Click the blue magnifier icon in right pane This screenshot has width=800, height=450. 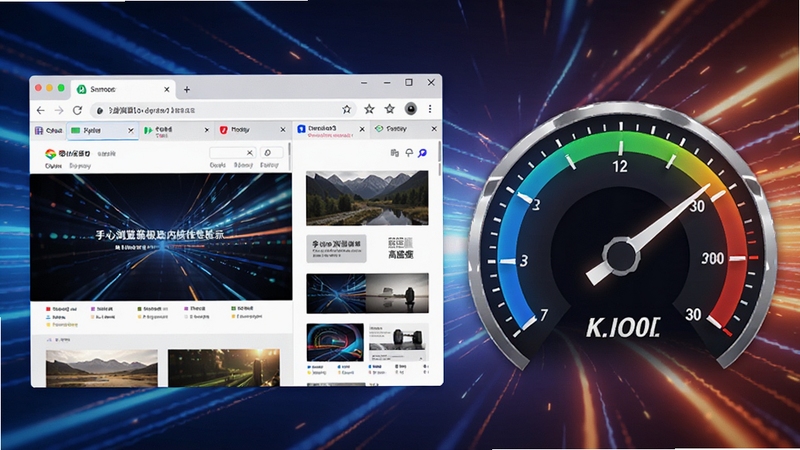[422, 153]
